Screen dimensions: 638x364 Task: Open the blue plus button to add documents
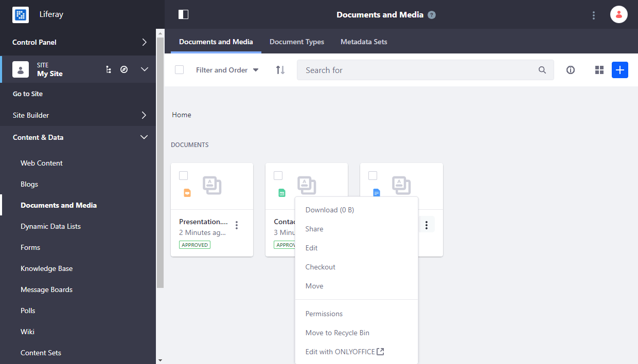pyautogui.click(x=619, y=69)
